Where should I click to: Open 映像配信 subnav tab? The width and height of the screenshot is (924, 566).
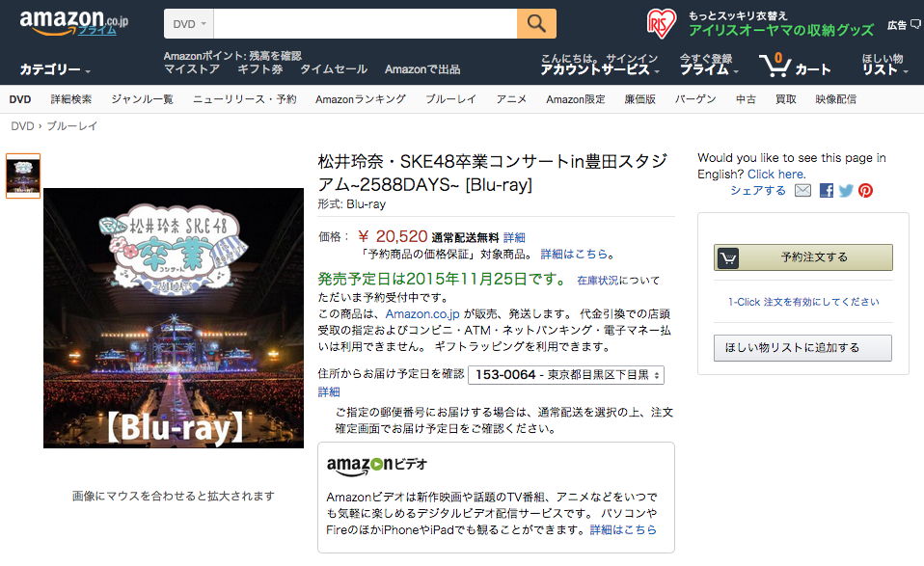tap(835, 99)
